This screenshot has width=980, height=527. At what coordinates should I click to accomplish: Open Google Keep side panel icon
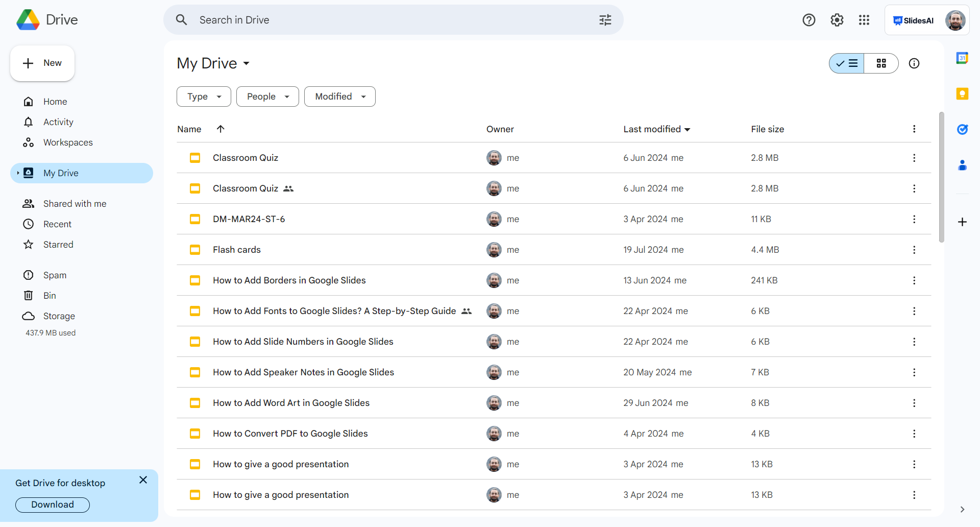962,94
